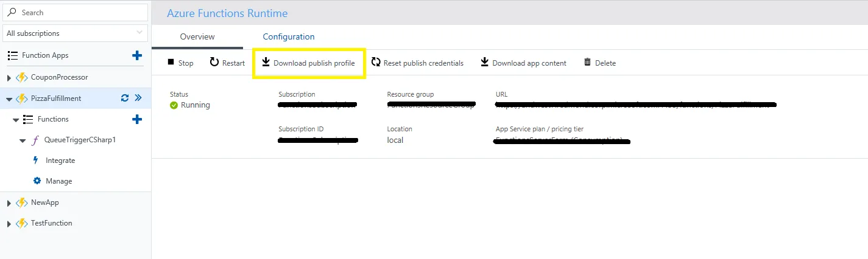Click the TestFunction lightning bolt icon
The image size is (868, 259).
click(21, 223)
